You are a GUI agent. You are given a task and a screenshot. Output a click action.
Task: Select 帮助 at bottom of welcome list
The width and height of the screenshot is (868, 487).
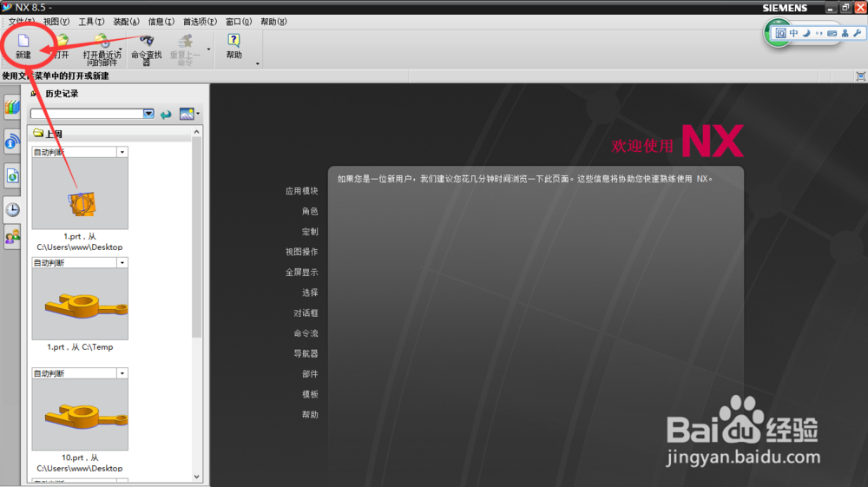coord(310,414)
